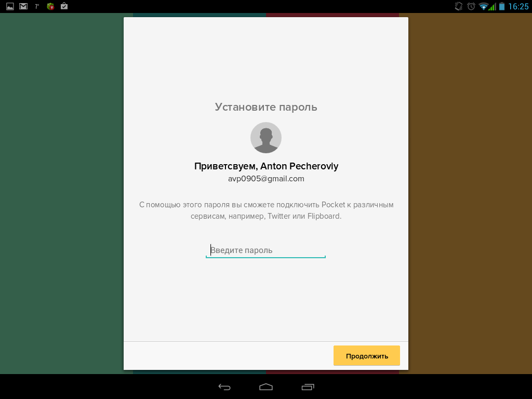This screenshot has width=532, height=399.
Task: Select the email avp0905@gmail.com text
Action: coord(266,179)
